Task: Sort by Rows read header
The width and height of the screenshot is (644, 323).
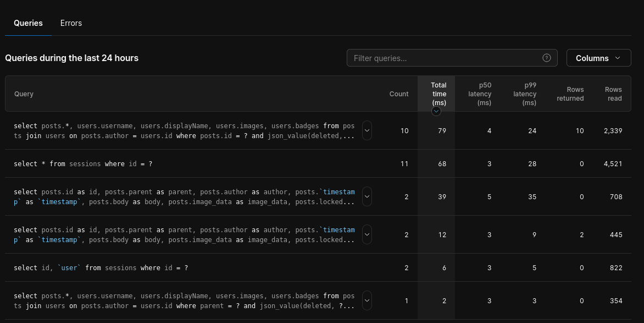Action: (x=613, y=94)
